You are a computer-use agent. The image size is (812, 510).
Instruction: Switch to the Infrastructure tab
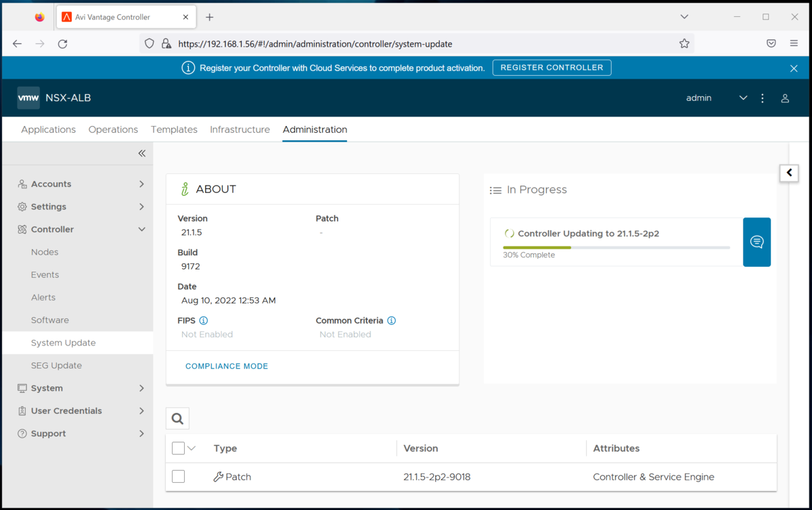point(240,129)
